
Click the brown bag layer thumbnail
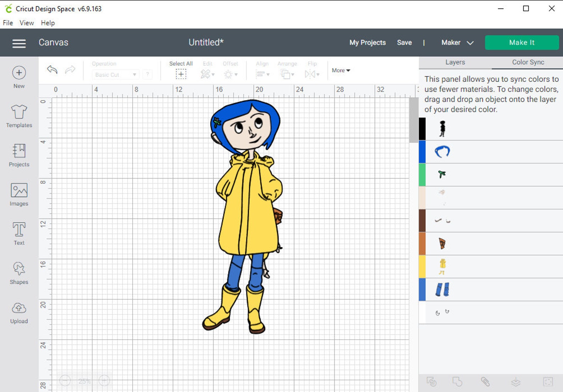[x=442, y=244]
